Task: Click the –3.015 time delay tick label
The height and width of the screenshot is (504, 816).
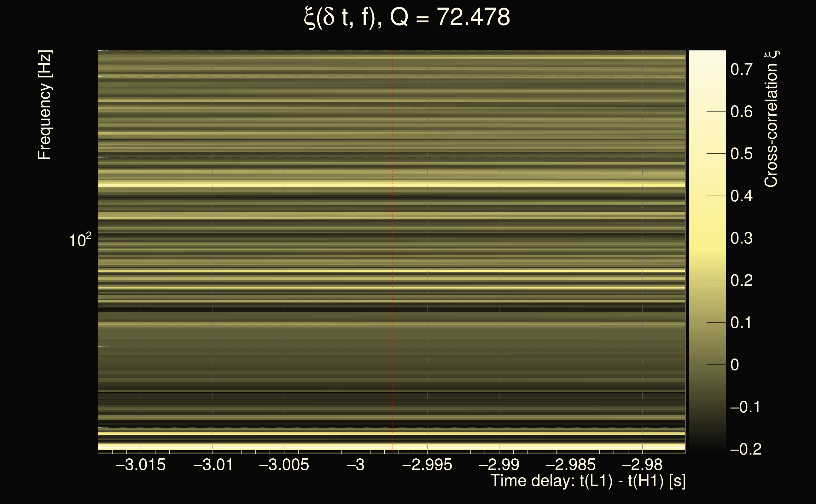Action: 140,465
